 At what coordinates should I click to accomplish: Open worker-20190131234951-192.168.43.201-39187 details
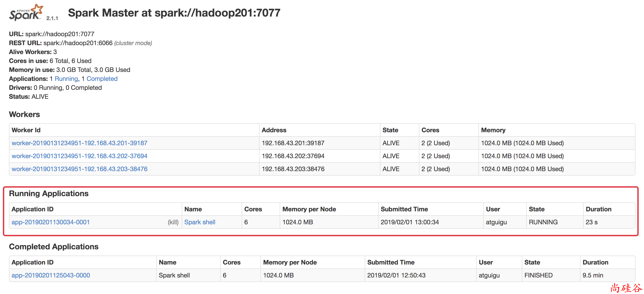pyautogui.click(x=79, y=143)
